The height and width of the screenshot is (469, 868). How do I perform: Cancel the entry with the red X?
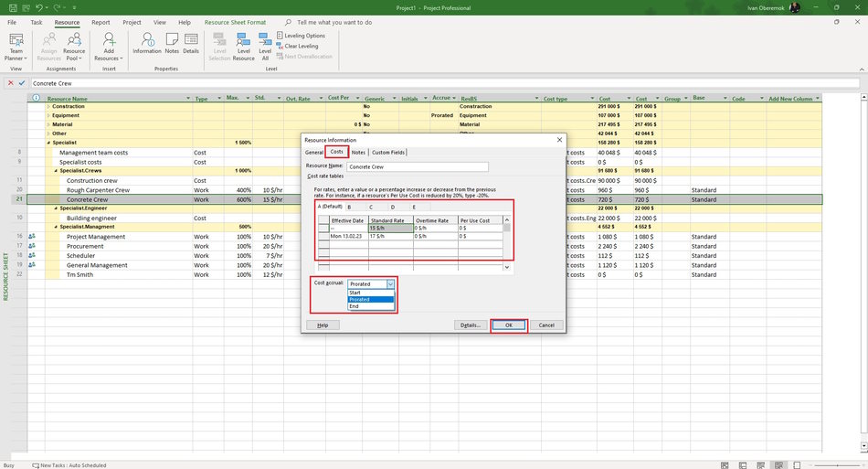10,83
